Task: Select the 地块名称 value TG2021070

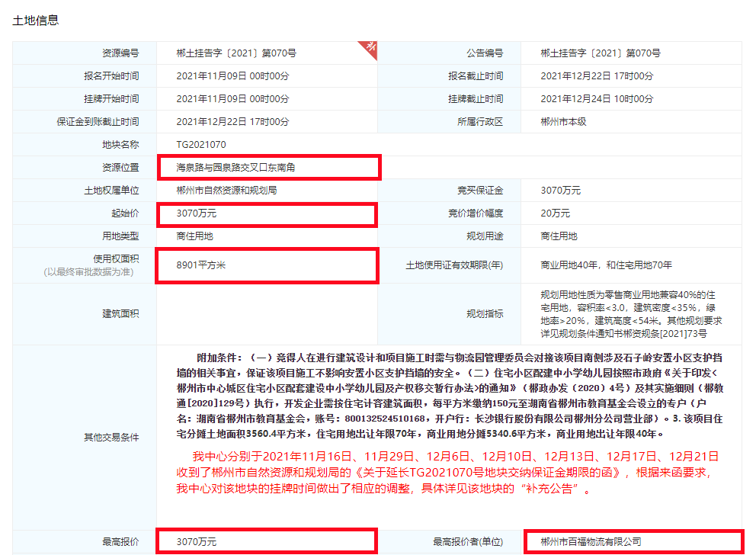Action: pos(201,145)
